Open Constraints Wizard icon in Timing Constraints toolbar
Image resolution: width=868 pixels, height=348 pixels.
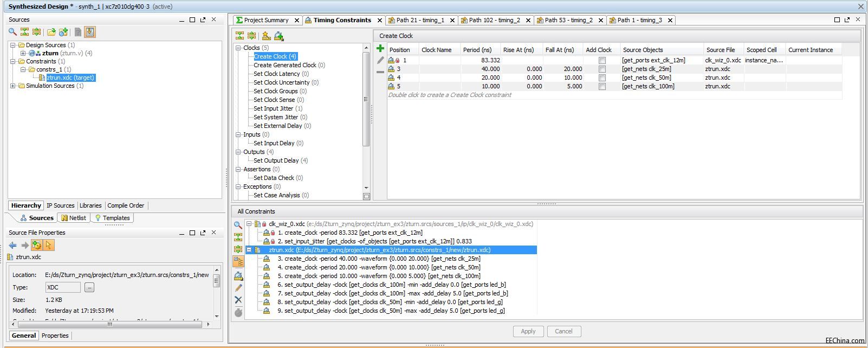pyautogui.click(x=278, y=36)
